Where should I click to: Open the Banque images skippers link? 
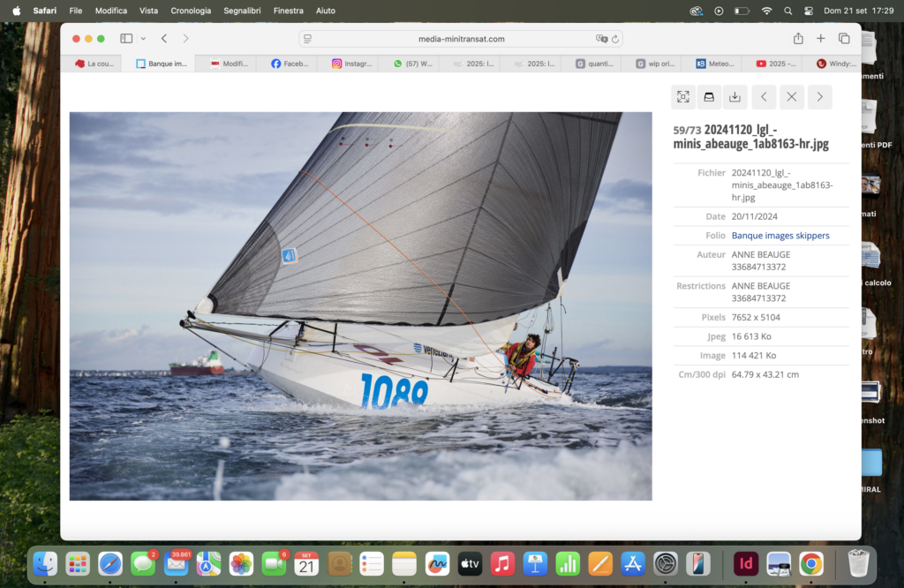[780, 236]
